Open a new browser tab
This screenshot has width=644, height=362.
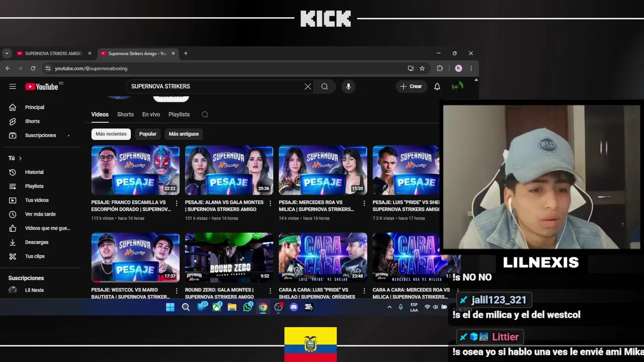click(186, 53)
